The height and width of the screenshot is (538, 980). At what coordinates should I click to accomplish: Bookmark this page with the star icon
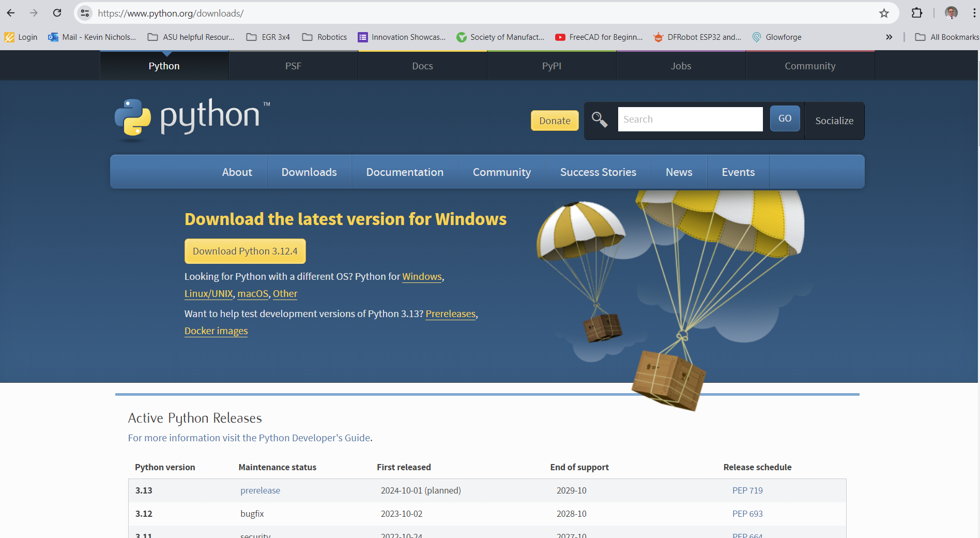click(884, 13)
